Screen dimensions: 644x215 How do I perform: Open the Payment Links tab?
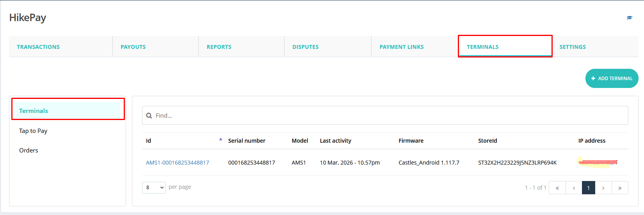[401, 47]
